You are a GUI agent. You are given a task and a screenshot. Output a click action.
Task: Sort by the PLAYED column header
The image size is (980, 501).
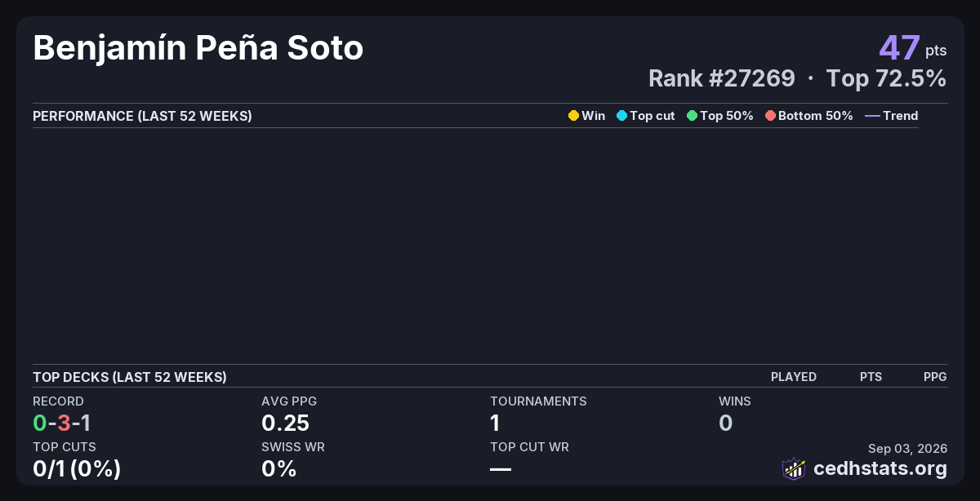[x=794, y=377]
